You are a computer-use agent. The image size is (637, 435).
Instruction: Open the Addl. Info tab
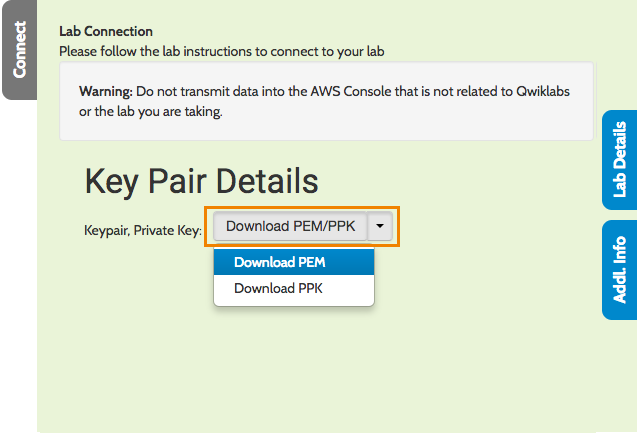[619, 269]
